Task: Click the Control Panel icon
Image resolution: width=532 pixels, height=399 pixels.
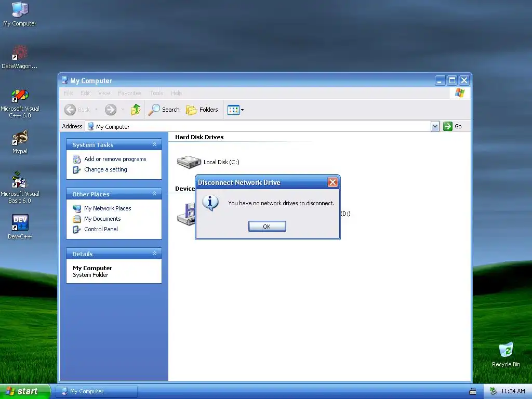Action: coord(77,229)
